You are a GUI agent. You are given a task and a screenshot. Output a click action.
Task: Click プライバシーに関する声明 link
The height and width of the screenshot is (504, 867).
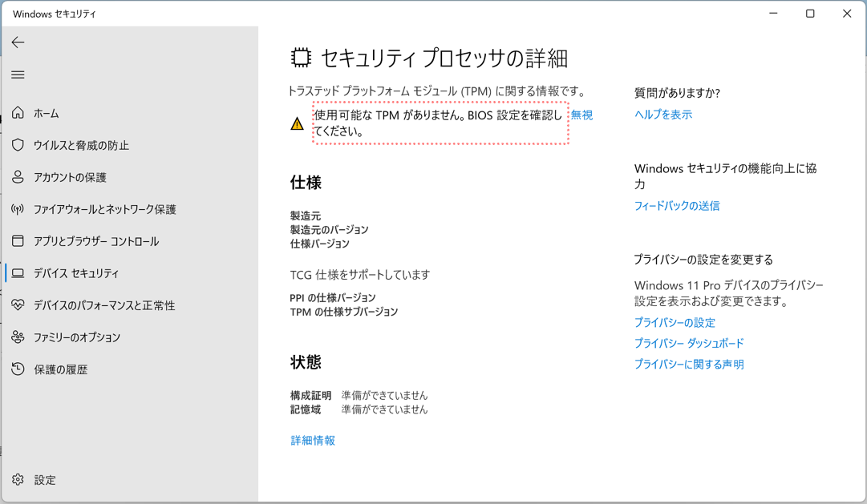(x=688, y=364)
